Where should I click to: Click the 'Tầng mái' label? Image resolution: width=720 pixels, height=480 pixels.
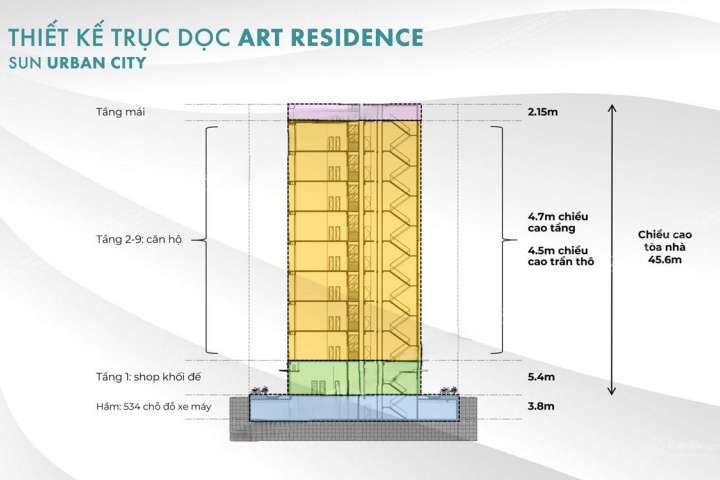tap(120, 112)
